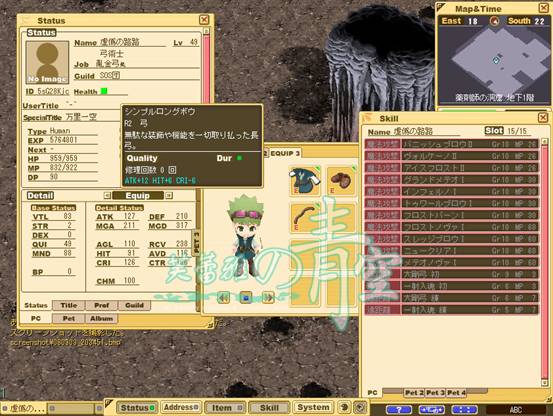The height and width of the screenshot is (416, 553).
Task: Switch to Pet 3 tab in Skill window
Action: click(435, 393)
